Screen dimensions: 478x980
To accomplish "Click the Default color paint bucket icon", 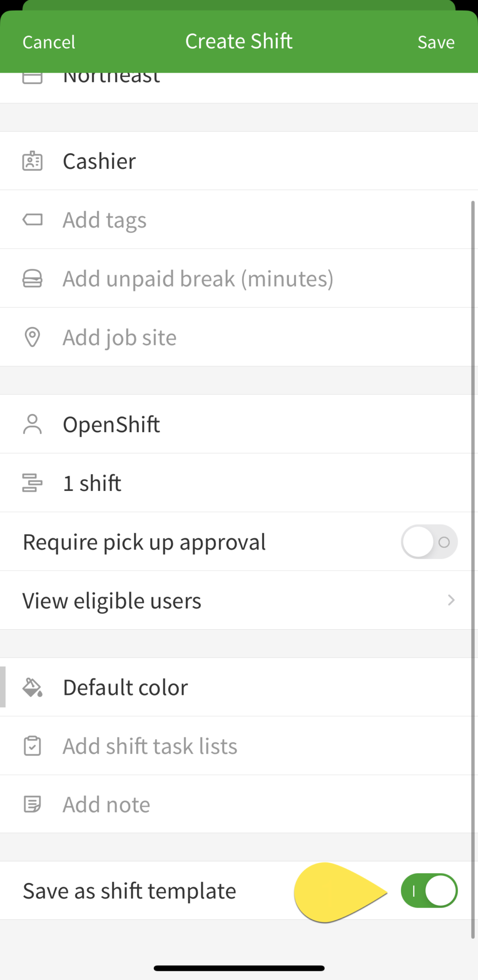I will point(32,687).
